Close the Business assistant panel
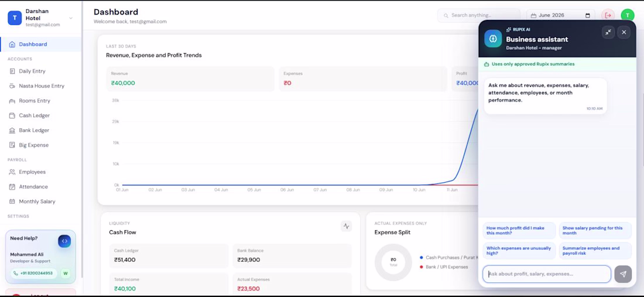 coord(624,32)
